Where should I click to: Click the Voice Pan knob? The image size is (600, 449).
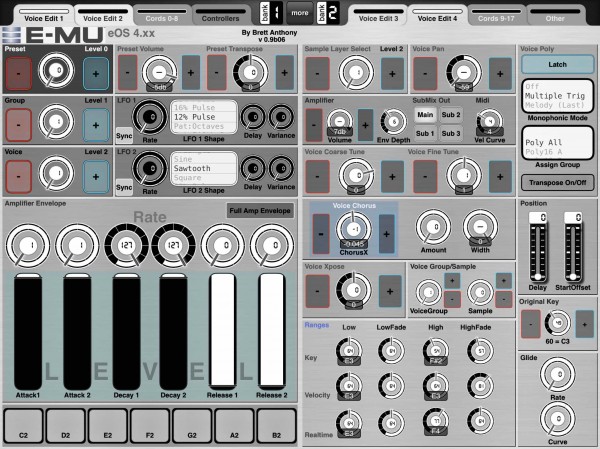click(x=464, y=72)
